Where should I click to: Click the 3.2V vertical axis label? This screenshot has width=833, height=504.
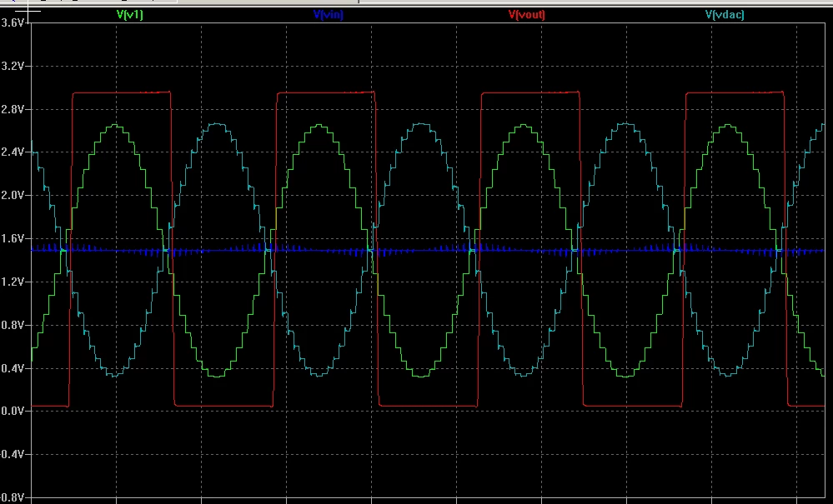[13, 66]
